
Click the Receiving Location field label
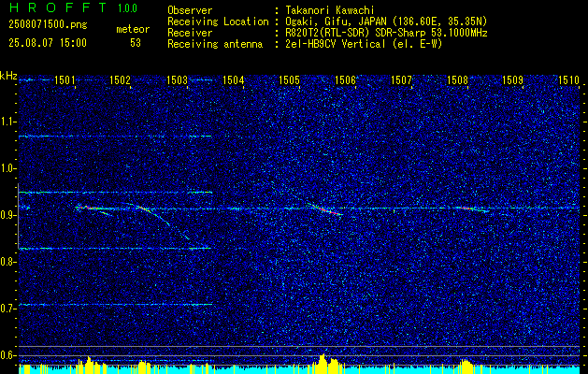tap(218, 22)
